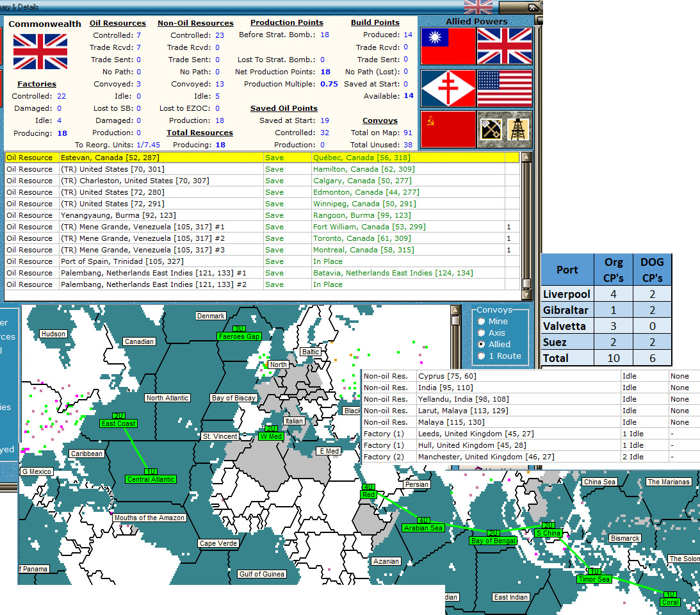Viewport: 700px width, 615px height.
Task: Select the Leeds, United Kingdom factory row
Action: 530,434
